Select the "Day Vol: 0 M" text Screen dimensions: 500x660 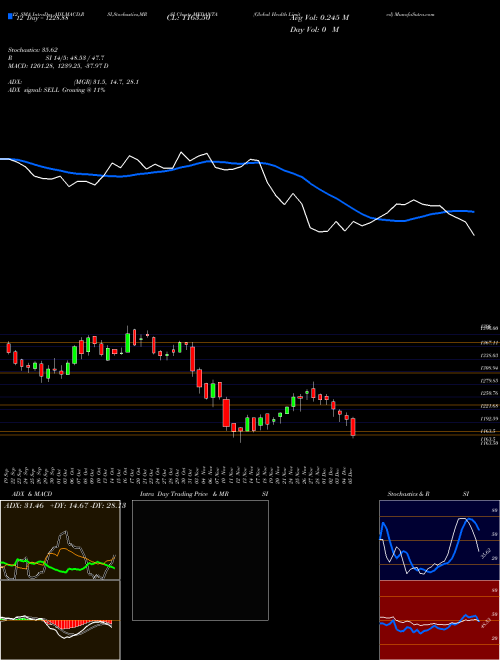point(314,30)
